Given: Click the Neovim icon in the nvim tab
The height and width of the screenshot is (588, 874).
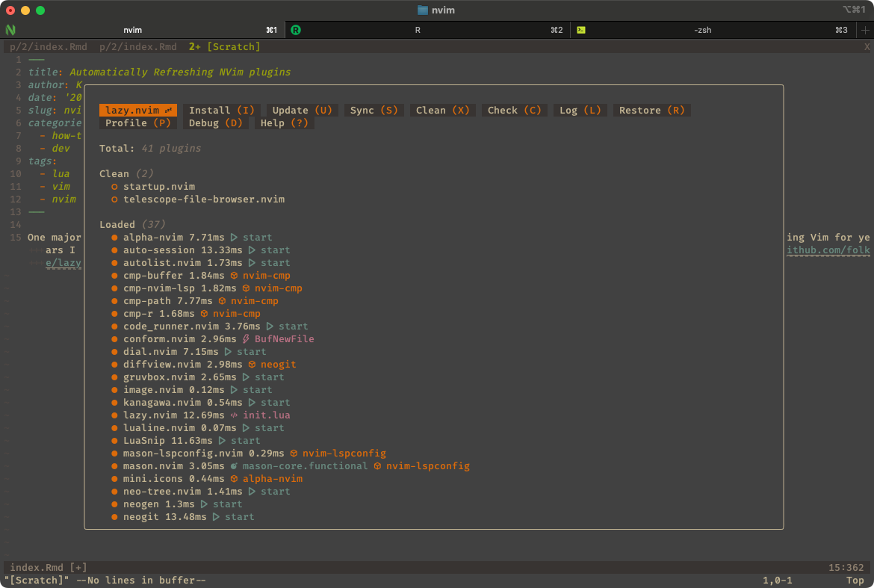Looking at the screenshot, I should 10,30.
